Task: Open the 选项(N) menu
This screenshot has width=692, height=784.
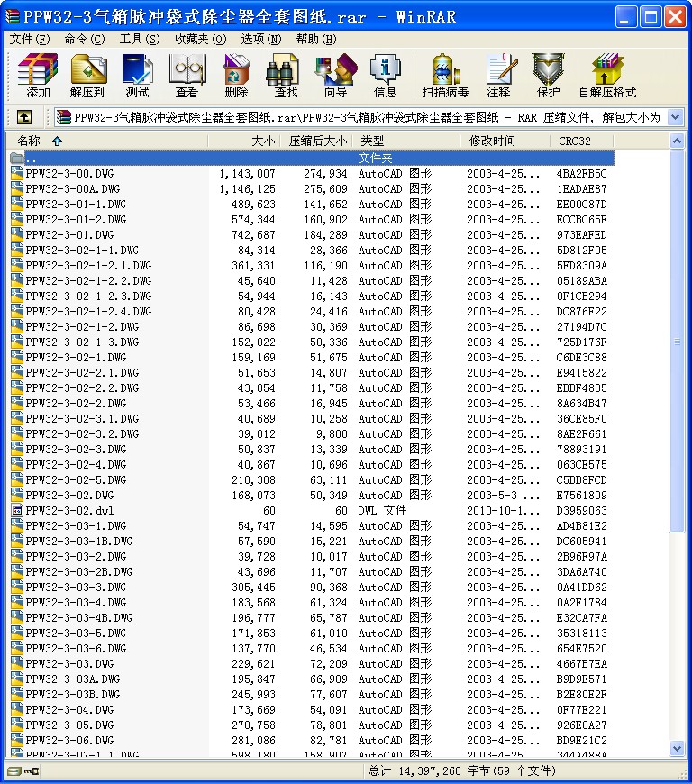Action: point(261,39)
